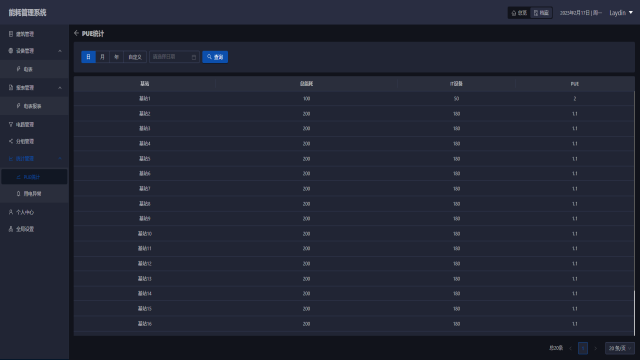Open 个人中心 in the sidebar
640x360 pixels.
[34, 212]
